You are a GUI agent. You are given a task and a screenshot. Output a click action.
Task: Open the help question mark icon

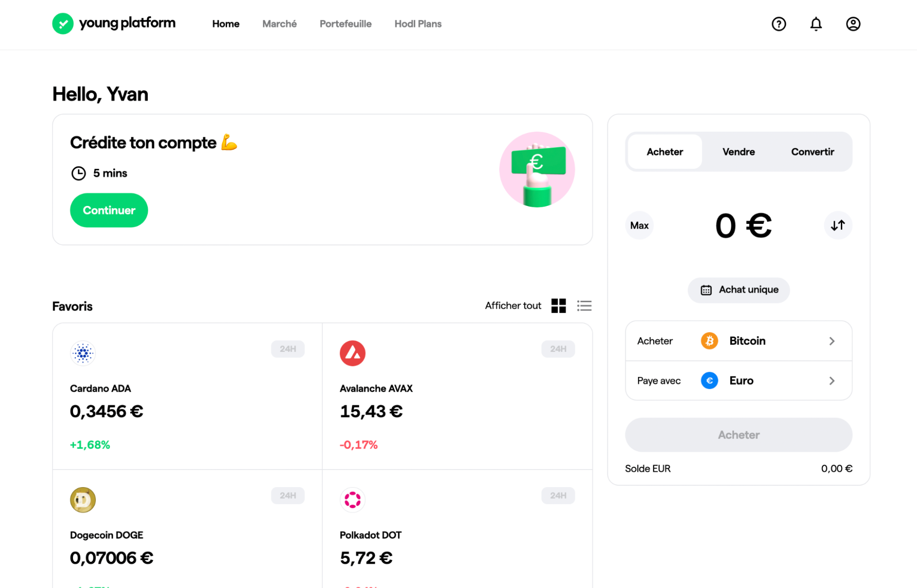778,24
